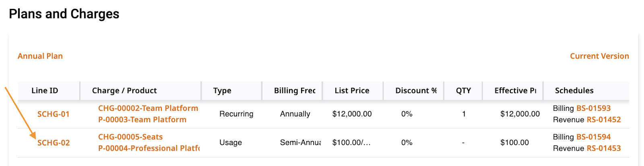The width and height of the screenshot is (644, 166).
Task: Open product P-00003-Team Platform
Action: tap(142, 120)
